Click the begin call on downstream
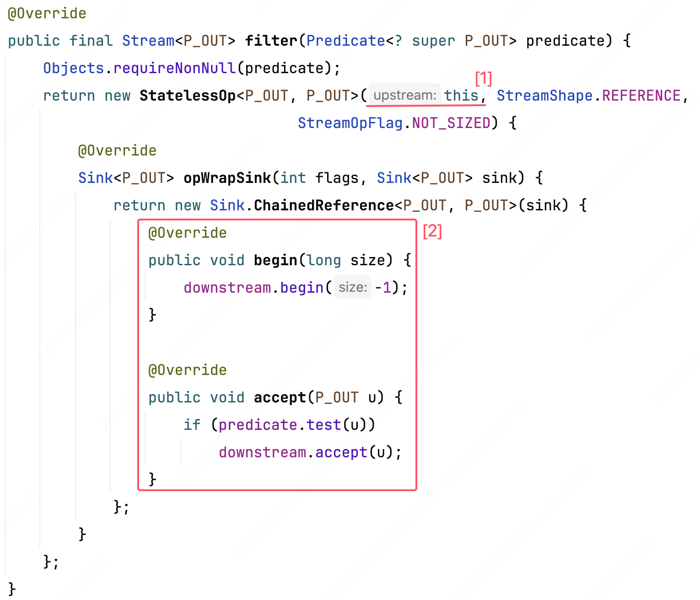Screen dimensions: 700x600 [302, 288]
